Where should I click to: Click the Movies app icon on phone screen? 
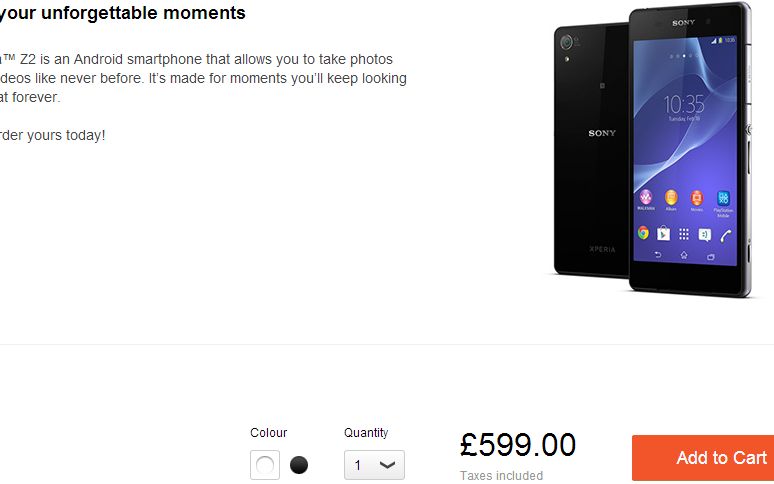697,197
